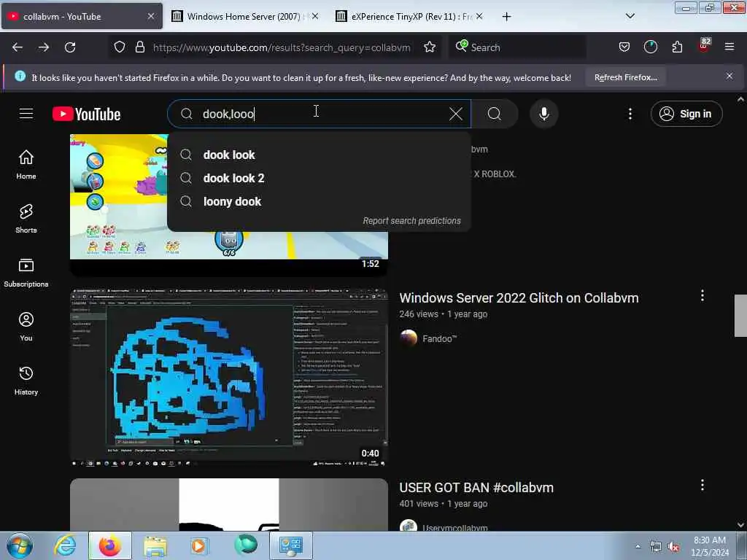Open Subscriptions in the YouTube sidebar
747x560 pixels.
tap(26, 273)
